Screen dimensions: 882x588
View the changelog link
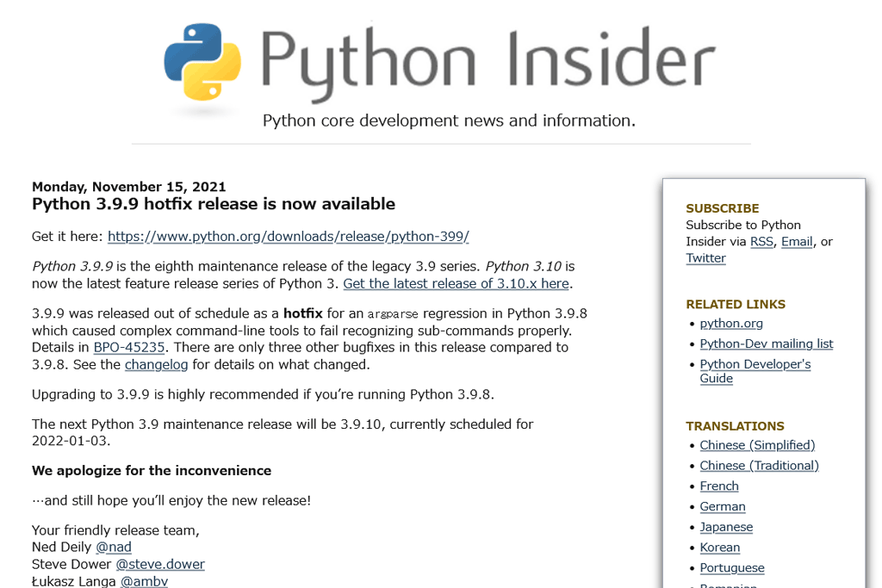tap(156, 364)
